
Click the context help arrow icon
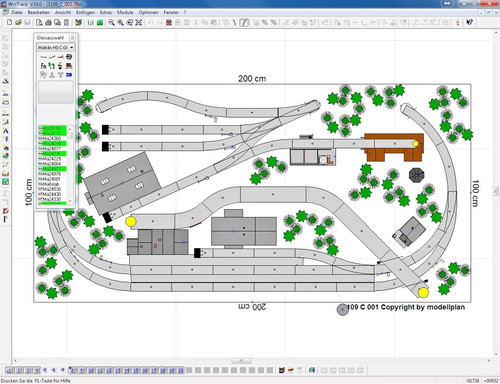pyautogui.click(x=469, y=22)
